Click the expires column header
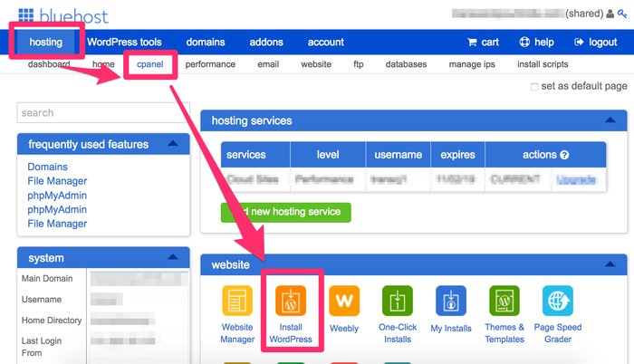The image size is (634, 364). [457, 155]
